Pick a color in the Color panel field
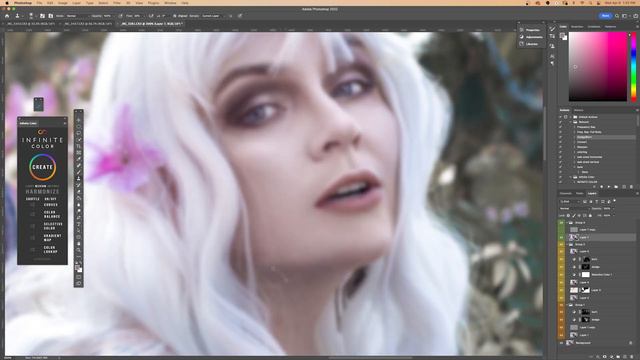 click(598, 67)
